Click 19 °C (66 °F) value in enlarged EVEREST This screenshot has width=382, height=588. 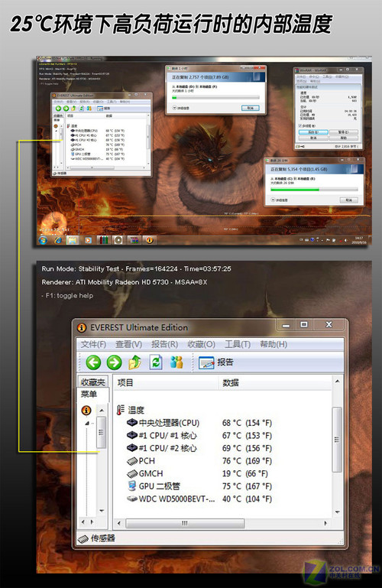tap(245, 473)
